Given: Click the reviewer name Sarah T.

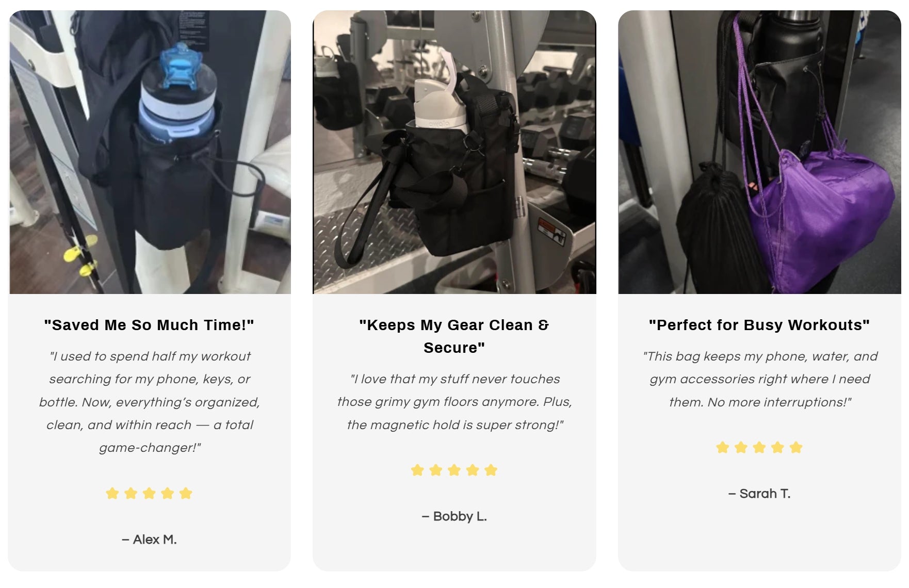Looking at the screenshot, I should click(759, 494).
